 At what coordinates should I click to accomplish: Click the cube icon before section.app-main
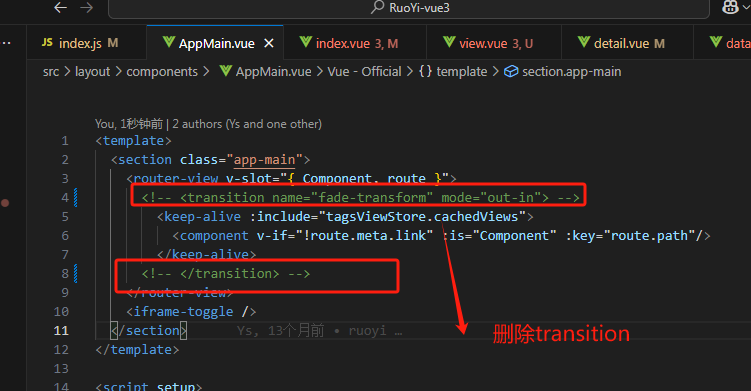511,71
